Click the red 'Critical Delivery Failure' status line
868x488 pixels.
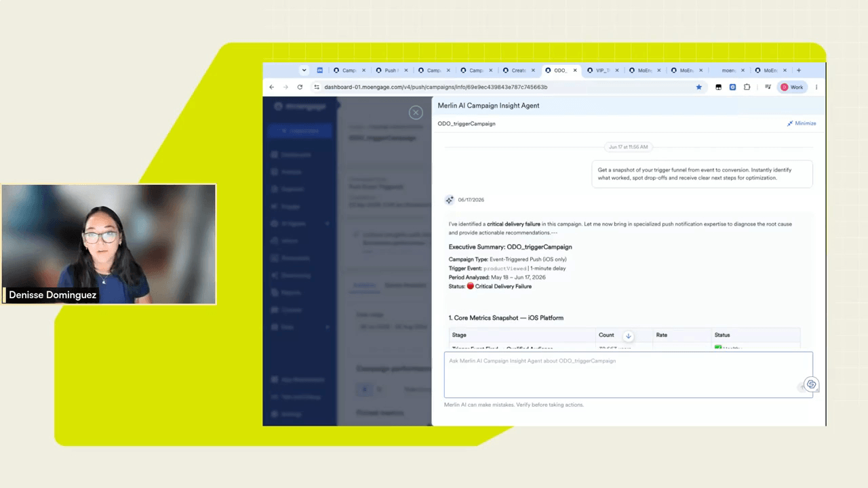tap(490, 286)
